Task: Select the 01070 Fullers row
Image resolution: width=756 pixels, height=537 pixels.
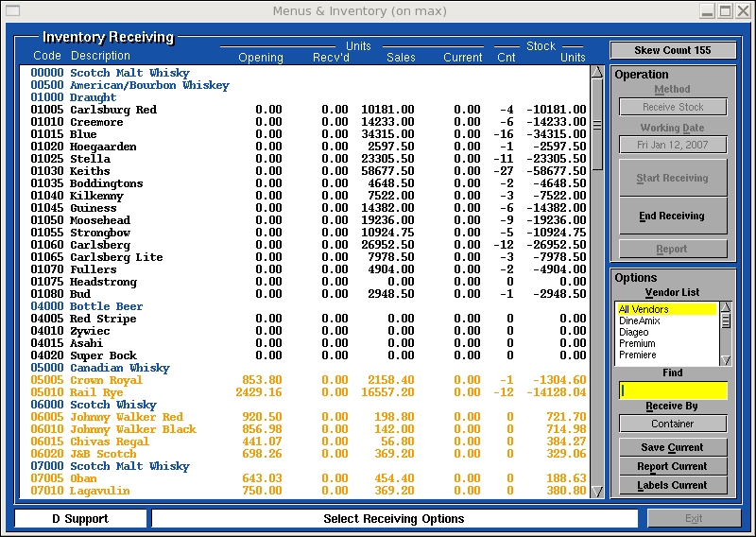Action: click(304, 269)
